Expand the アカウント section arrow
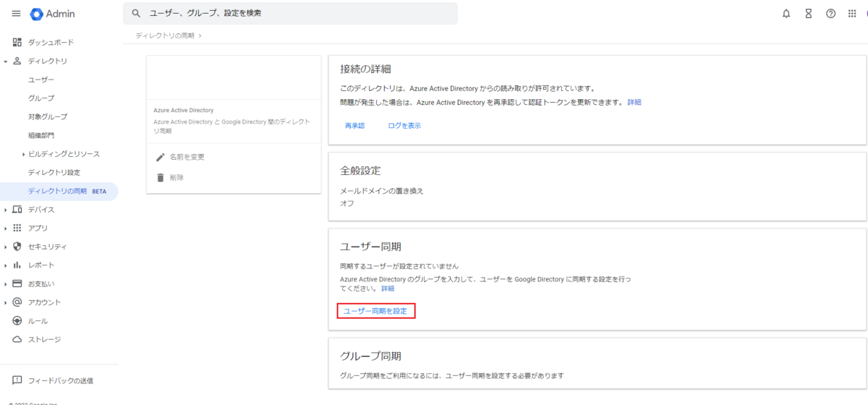The height and width of the screenshot is (405, 868). 6,302
